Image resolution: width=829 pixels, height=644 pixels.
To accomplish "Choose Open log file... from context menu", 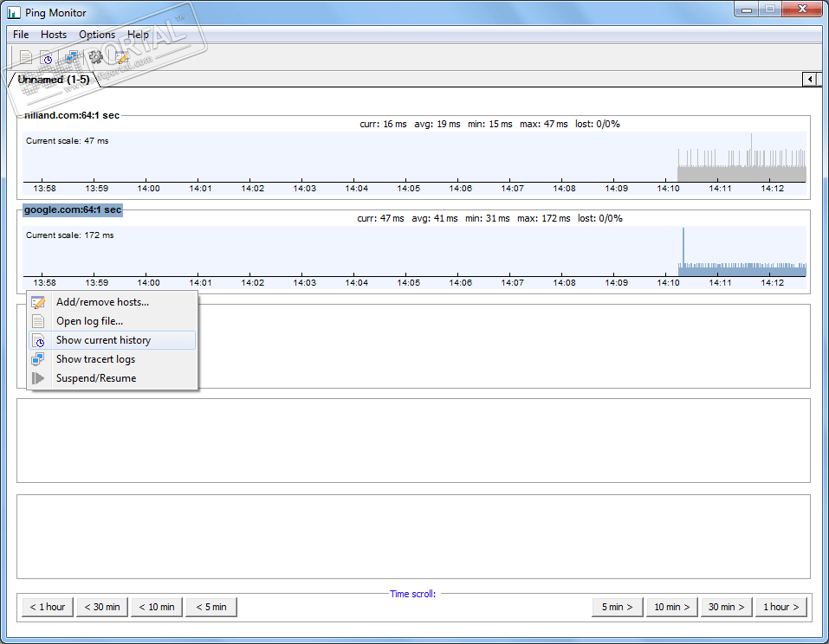I will coord(112,321).
